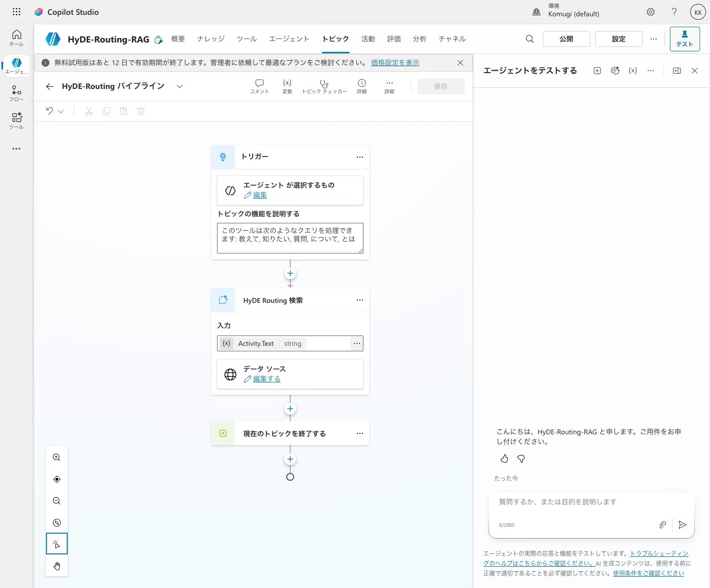Open the 詳細 info circle icon
Viewport: 710px width, 588px height.
tap(362, 86)
